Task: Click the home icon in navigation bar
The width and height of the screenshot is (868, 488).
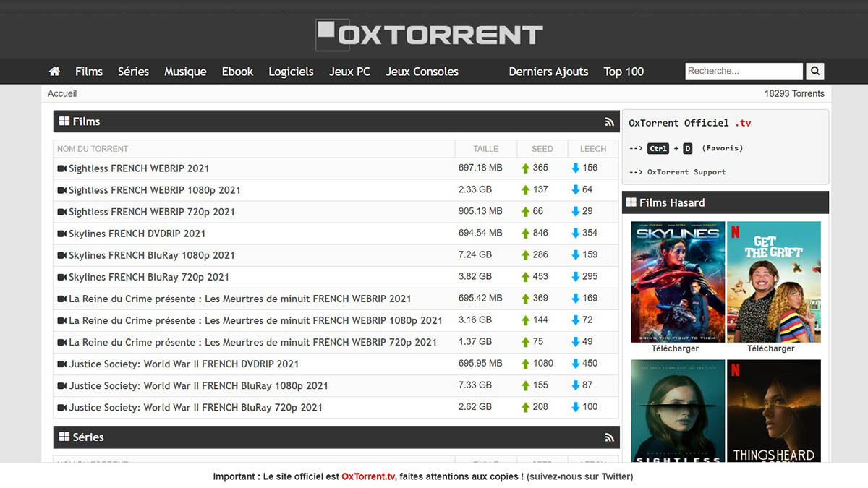Action: pyautogui.click(x=54, y=72)
